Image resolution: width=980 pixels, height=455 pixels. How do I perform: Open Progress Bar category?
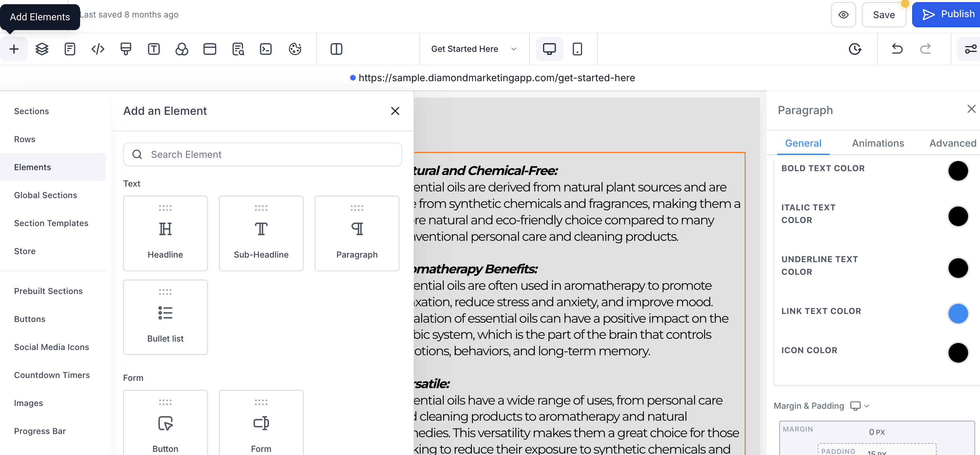pos(40,432)
